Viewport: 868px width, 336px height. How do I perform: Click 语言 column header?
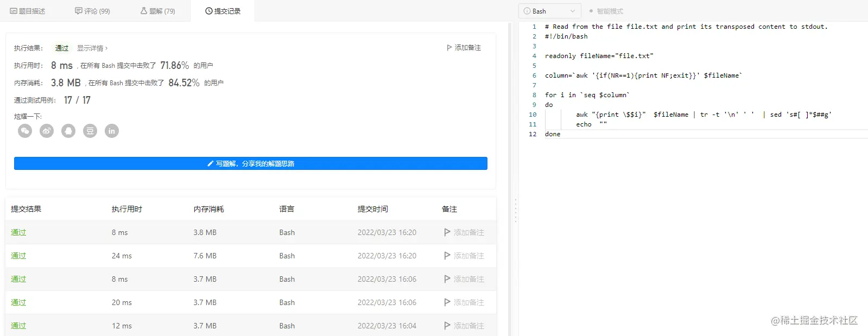287,209
